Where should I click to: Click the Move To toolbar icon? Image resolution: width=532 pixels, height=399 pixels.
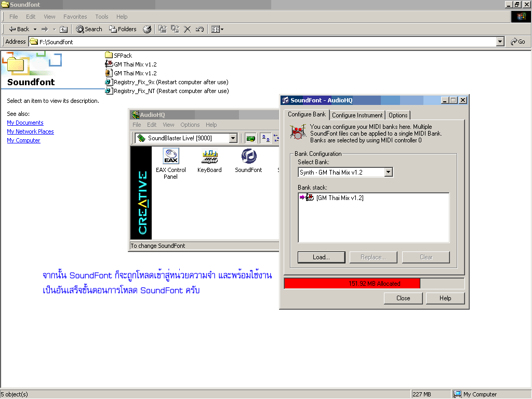pos(163,29)
